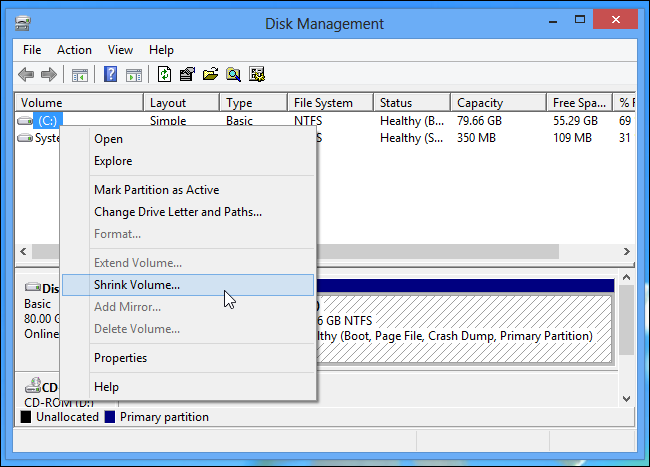Viewport: 650px width, 467px height.
Task: Choose Change Drive Letter and Paths...
Action: 177,212
